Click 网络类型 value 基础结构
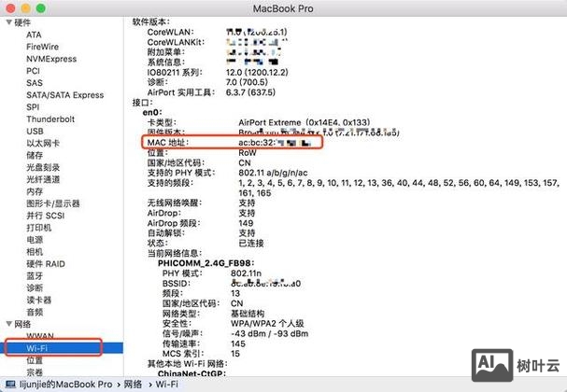The width and height of the screenshot is (567, 392). 248,314
